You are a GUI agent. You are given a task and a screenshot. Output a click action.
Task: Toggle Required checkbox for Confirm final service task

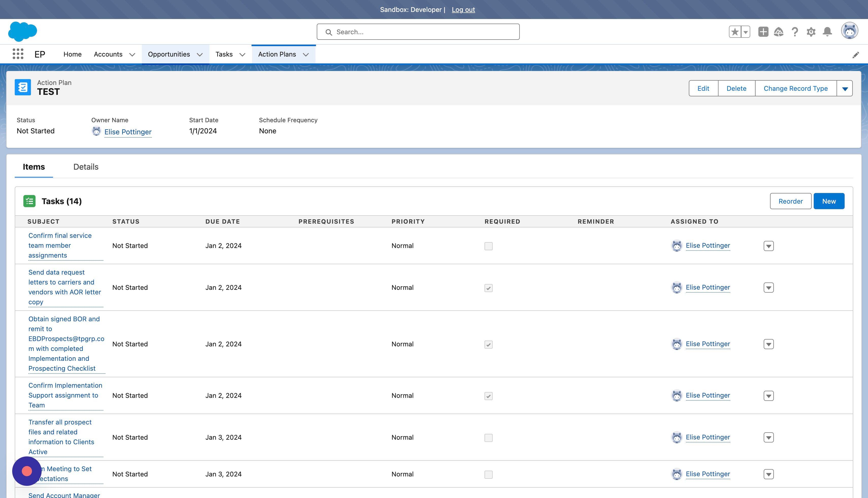488,246
